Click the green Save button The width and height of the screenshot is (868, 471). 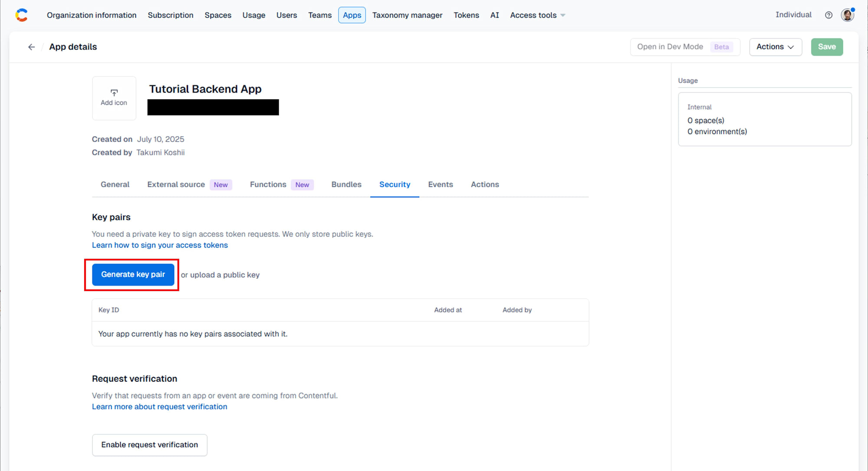point(827,47)
